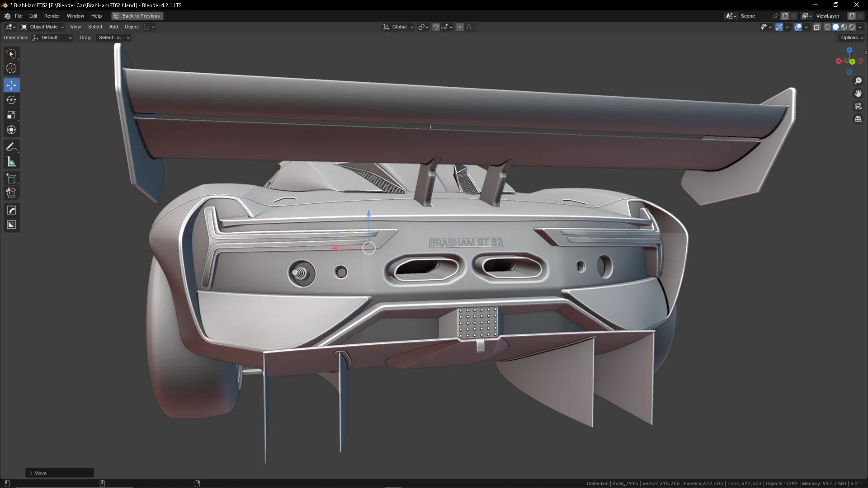Open the shading options dropdown arrow
This screenshot has height=488, width=868.
(x=860, y=27)
